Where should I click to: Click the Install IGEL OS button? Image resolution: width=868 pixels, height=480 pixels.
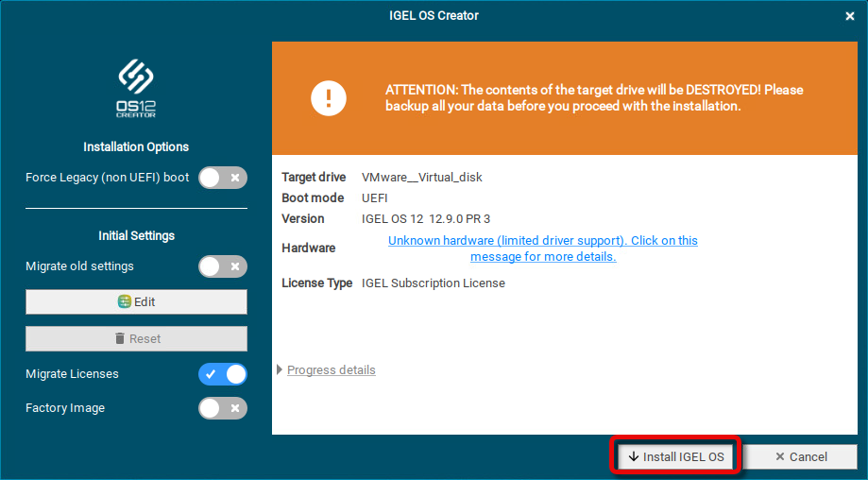coord(675,456)
